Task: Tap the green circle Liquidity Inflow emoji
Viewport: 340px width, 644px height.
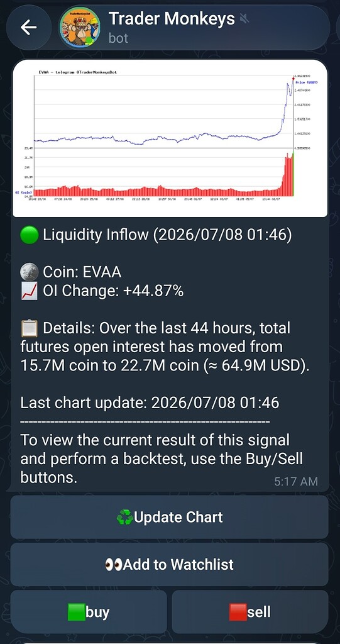Action: 29,235
